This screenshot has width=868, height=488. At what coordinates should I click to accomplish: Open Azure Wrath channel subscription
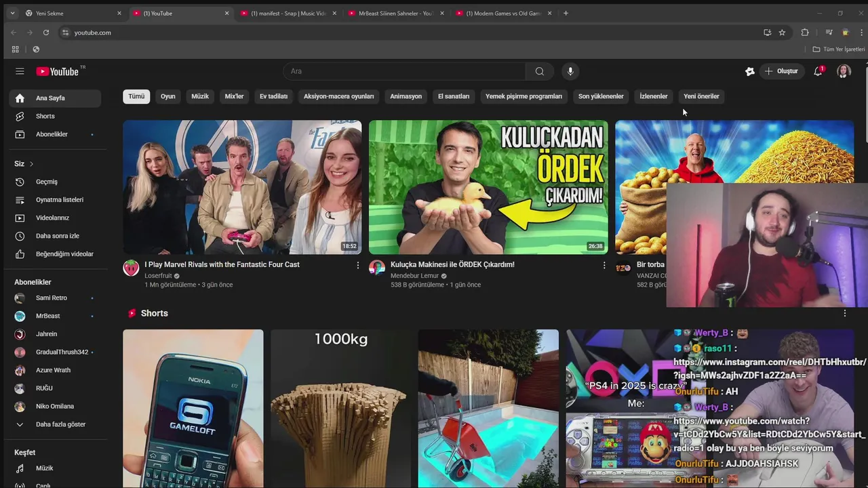coord(55,370)
